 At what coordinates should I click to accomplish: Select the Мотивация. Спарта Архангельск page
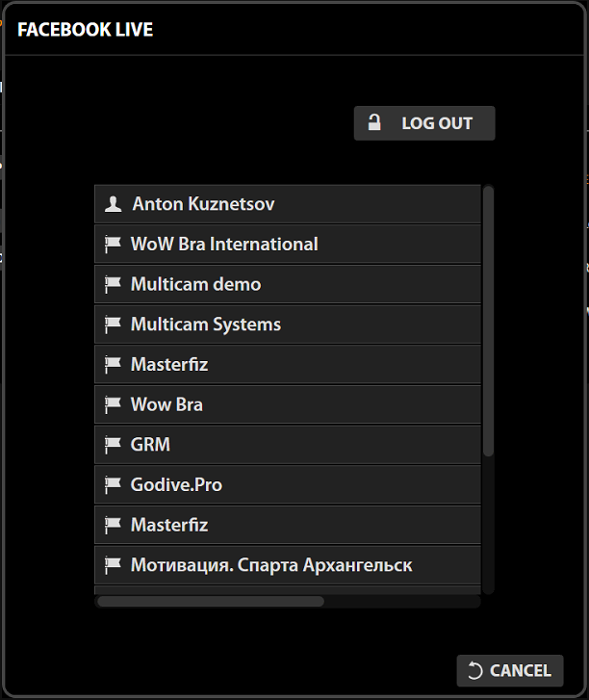pyautogui.click(x=288, y=565)
